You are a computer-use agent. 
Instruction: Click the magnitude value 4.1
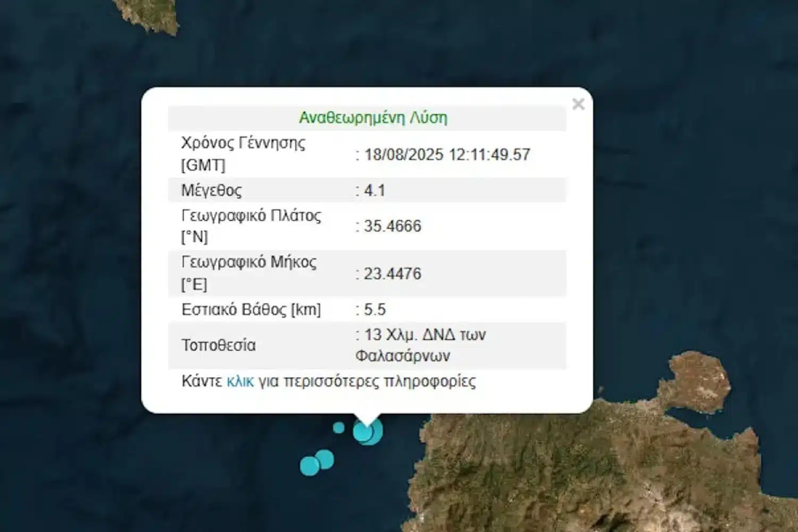click(x=374, y=190)
